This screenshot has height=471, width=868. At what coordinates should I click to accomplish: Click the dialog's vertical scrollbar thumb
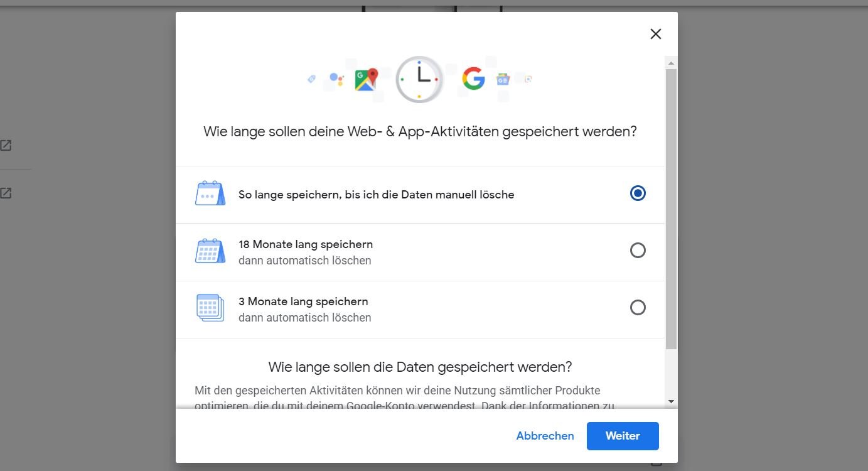coord(671,207)
